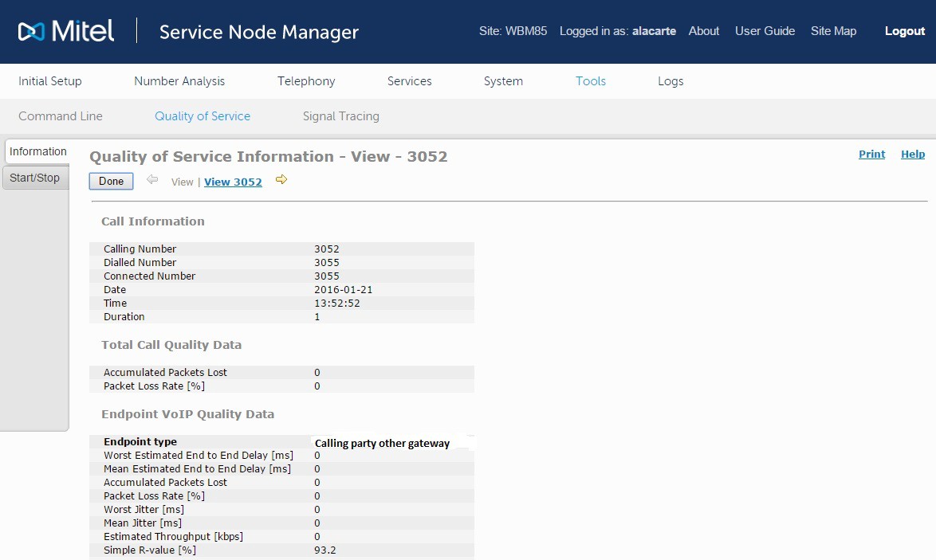Screen dimensions: 936x560
Task: Click the Endpoint VoIP Quality Data heading
Action: coord(187,414)
